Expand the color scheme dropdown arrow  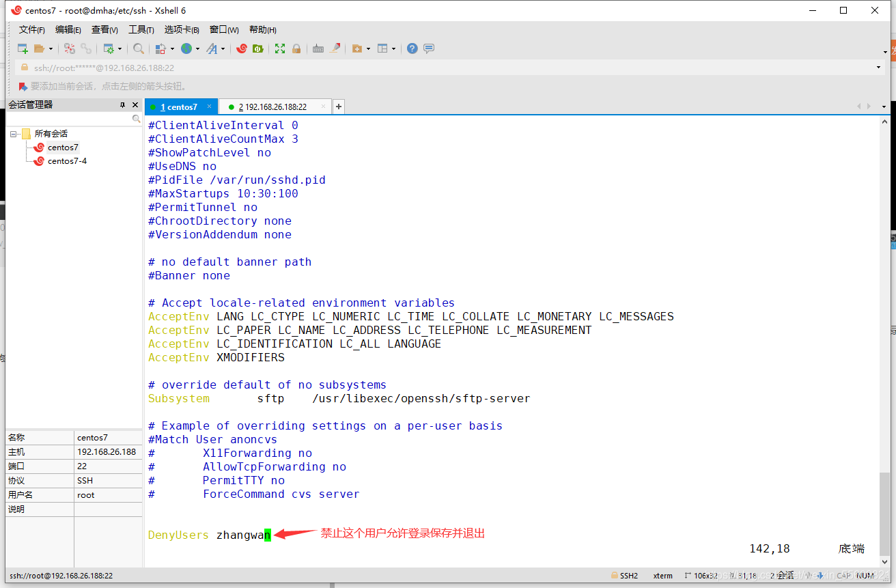point(172,48)
